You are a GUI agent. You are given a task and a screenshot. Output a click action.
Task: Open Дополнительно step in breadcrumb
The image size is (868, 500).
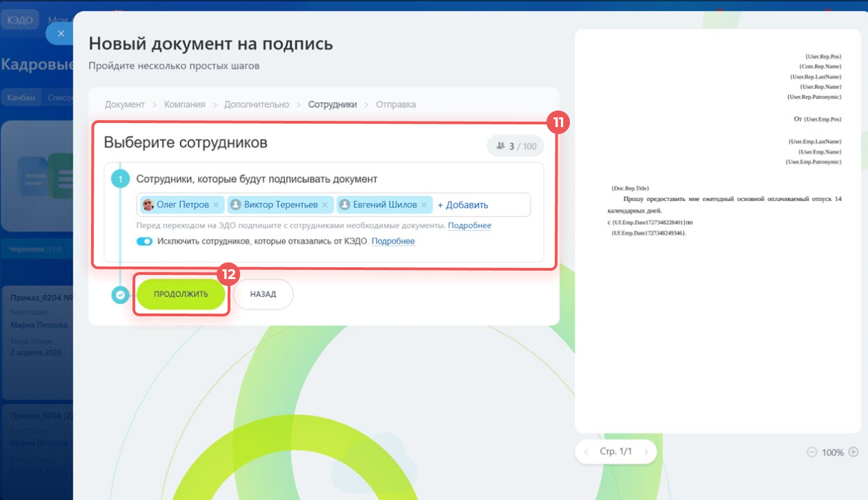click(x=256, y=105)
